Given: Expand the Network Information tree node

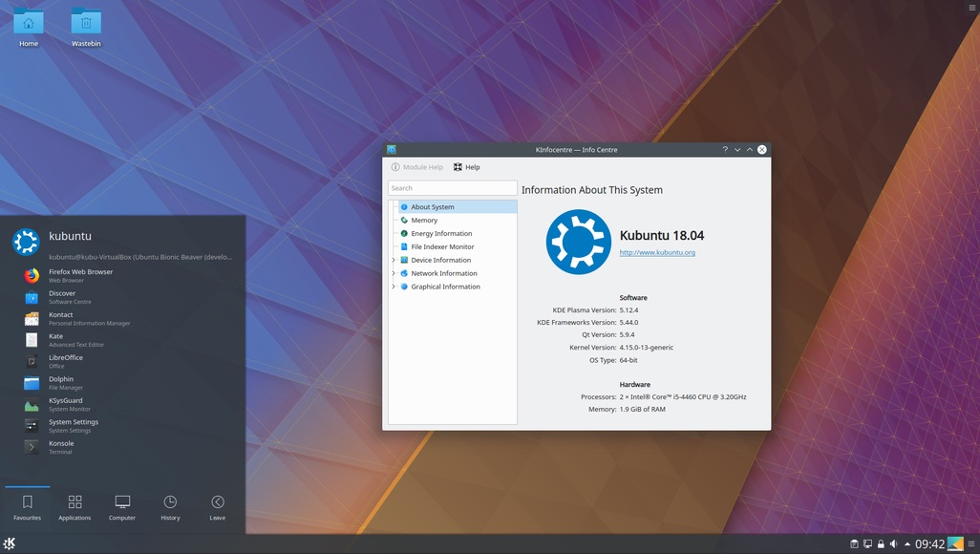Looking at the screenshot, I should coord(394,273).
